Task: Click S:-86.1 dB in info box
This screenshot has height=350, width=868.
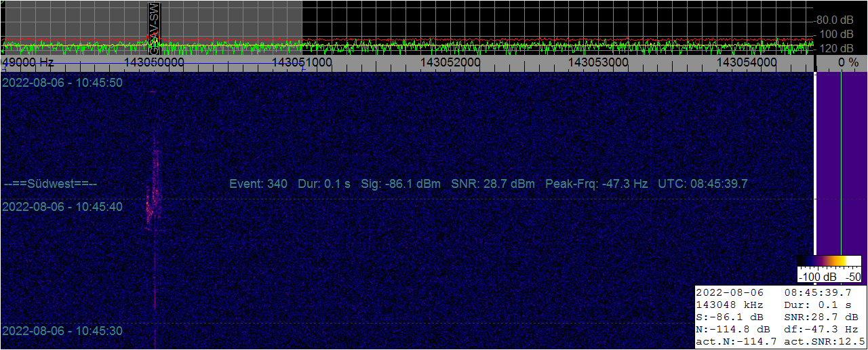Action: [x=730, y=317]
